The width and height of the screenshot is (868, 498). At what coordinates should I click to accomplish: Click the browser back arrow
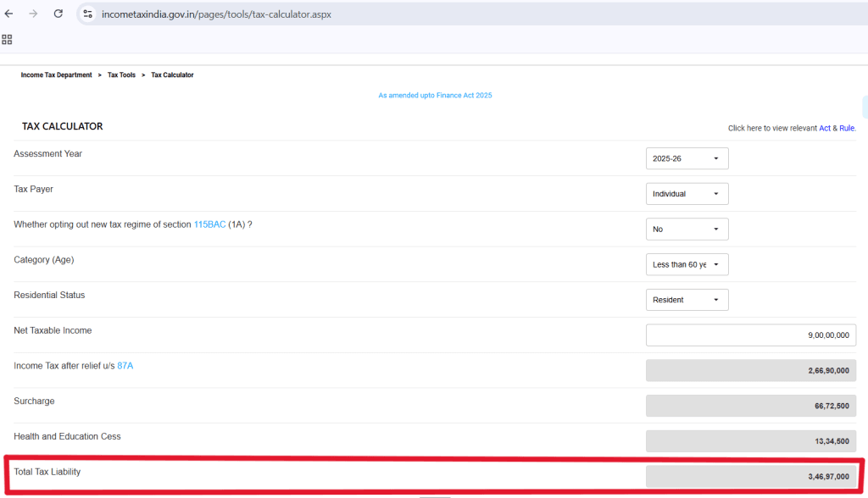pos(8,14)
